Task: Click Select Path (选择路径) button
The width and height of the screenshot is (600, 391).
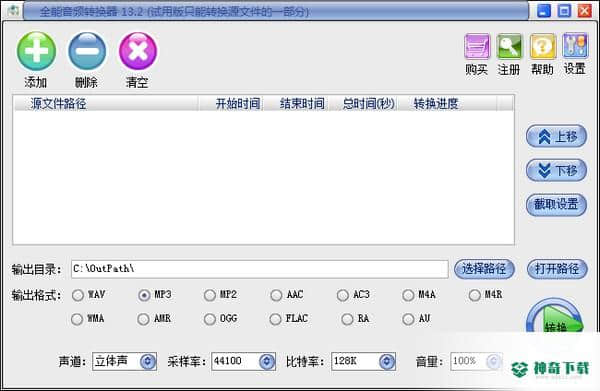Action: click(484, 269)
